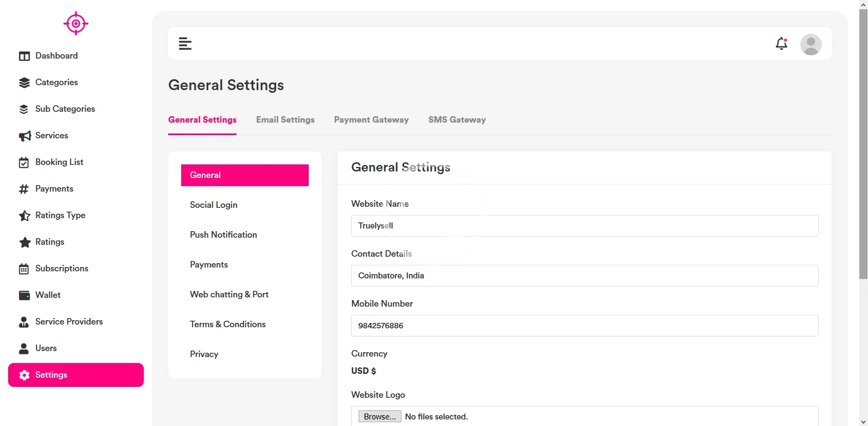Click the scrollbar down arrow
This screenshot has width=868, height=426.
(863, 422)
